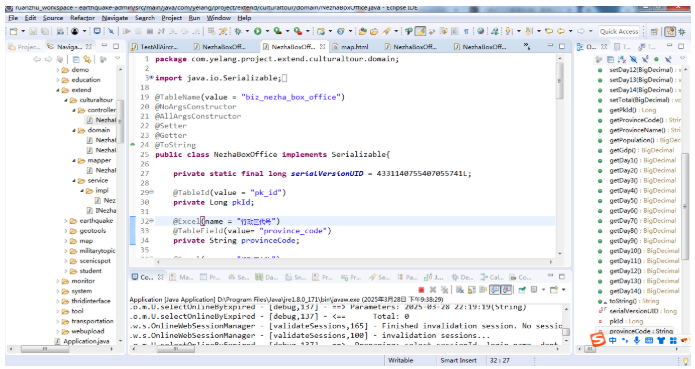
Task: Select toString() method in Outline
Action: pyautogui.click(x=629, y=301)
